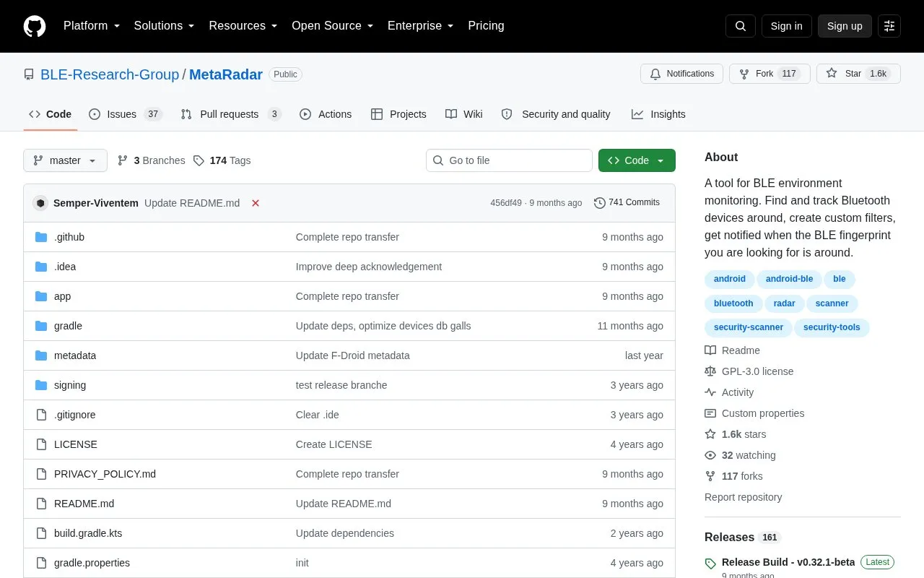
Task: Fork the repository with the Fork button
Action: point(770,74)
